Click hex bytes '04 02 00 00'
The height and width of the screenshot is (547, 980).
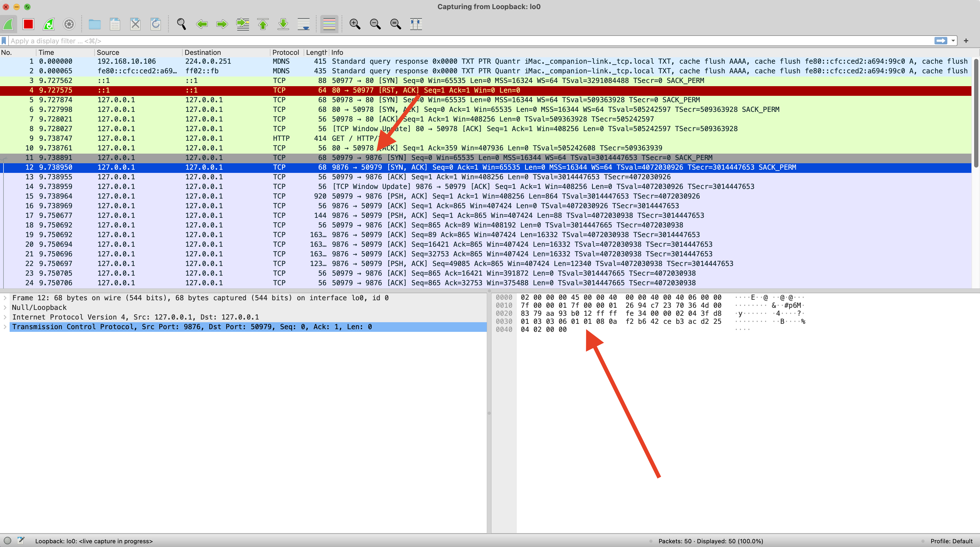pyautogui.click(x=544, y=330)
